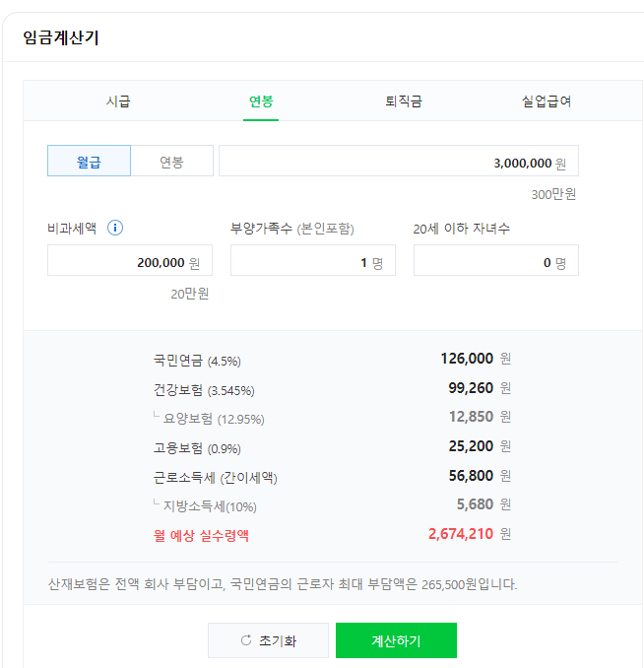Click the info icon beside 비과세액
The image size is (644, 668).
pos(115,229)
